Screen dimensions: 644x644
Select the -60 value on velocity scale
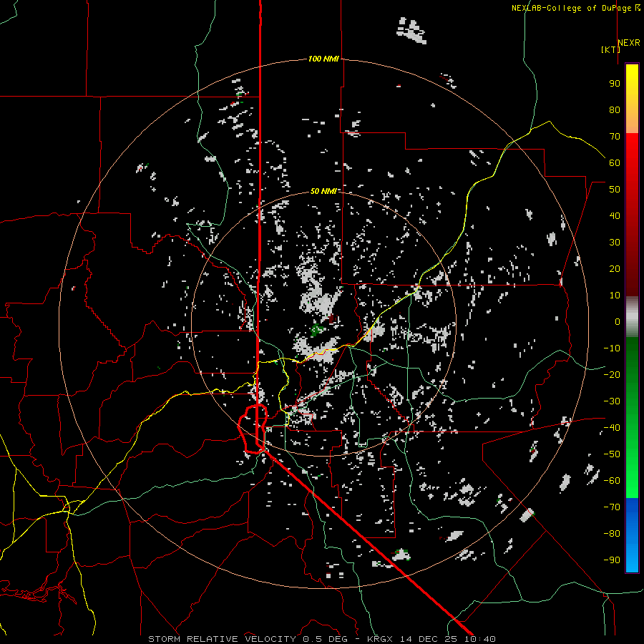612,481
